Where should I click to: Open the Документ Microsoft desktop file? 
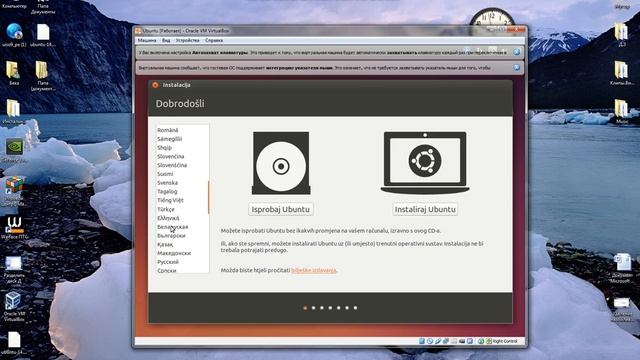point(622,269)
